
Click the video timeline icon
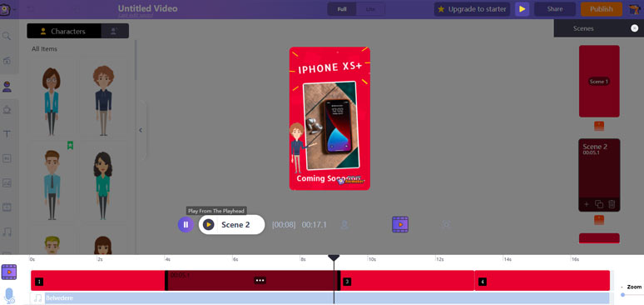point(9,272)
